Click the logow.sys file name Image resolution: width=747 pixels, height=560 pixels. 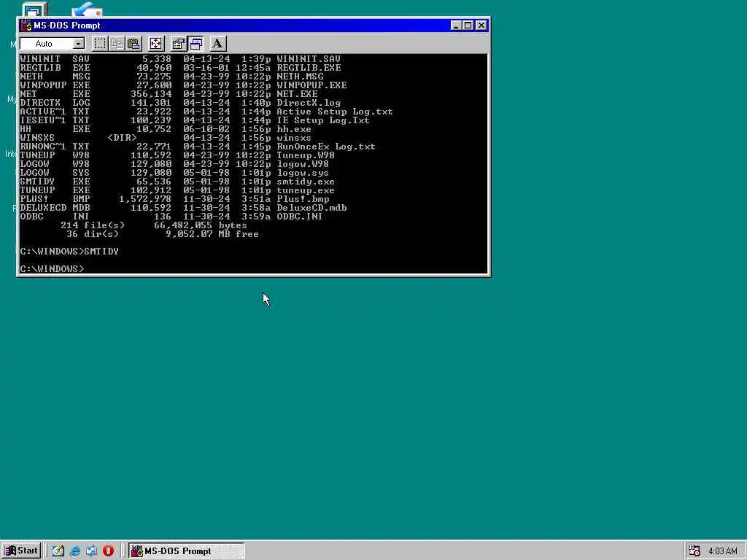tap(303, 173)
